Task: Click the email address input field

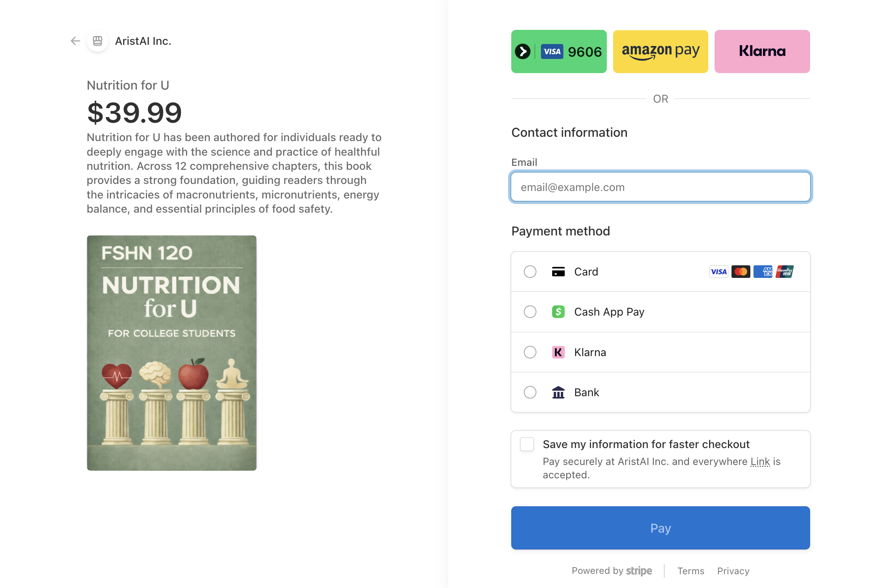Action: coord(660,187)
